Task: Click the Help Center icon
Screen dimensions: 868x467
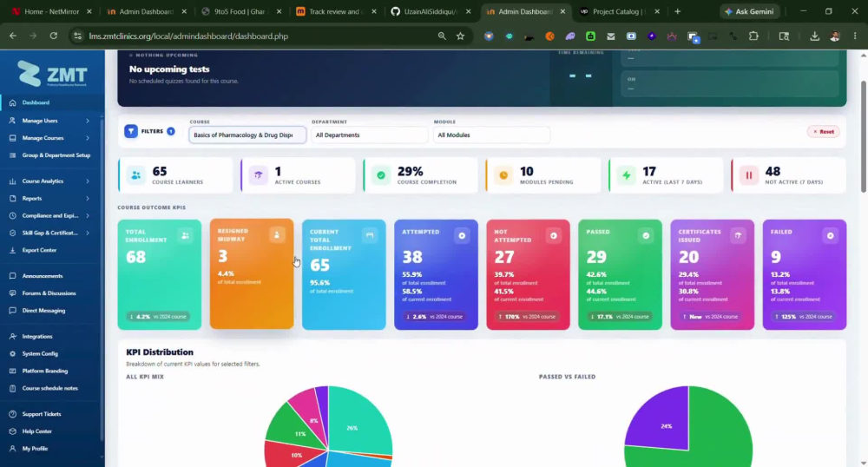Action: 13,431
